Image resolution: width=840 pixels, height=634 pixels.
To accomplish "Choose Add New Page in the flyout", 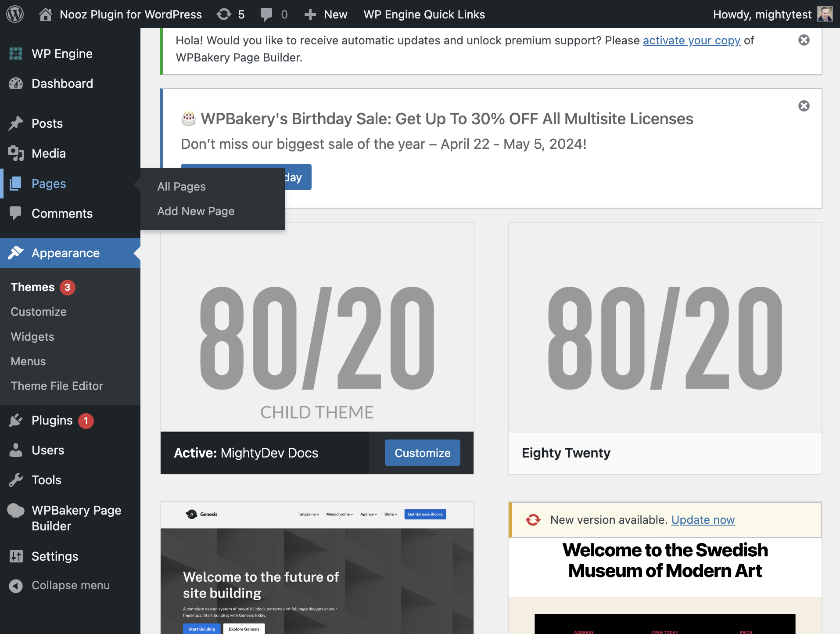I will click(196, 211).
